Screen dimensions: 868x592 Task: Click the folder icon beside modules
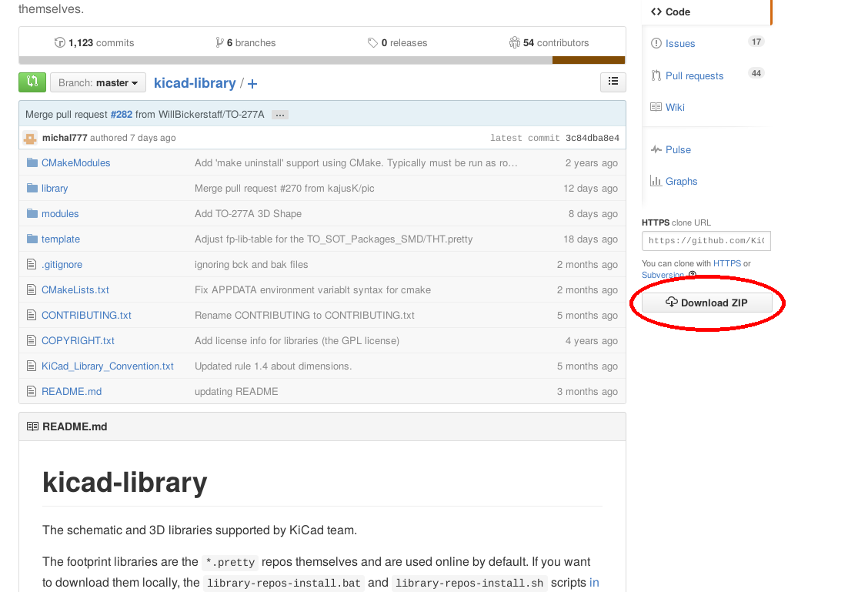(x=32, y=214)
